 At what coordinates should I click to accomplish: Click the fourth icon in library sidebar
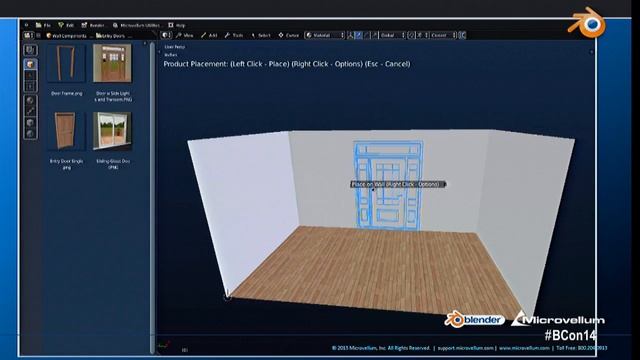[30, 86]
